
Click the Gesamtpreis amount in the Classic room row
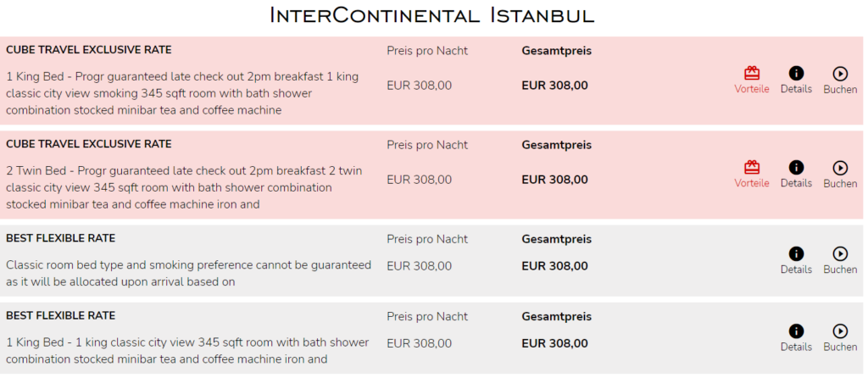pyautogui.click(x=554, y=266)
